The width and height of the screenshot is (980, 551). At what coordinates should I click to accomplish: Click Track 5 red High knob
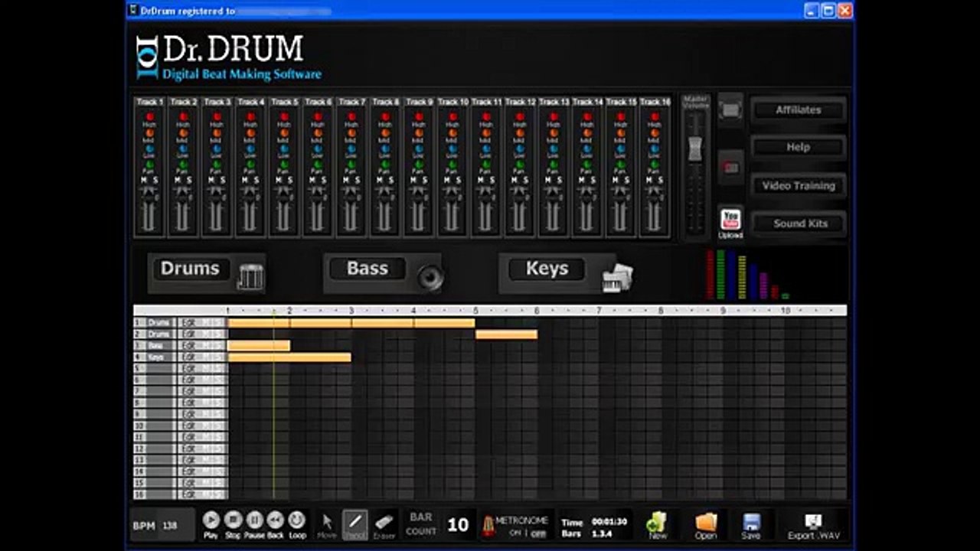point(284,116)
